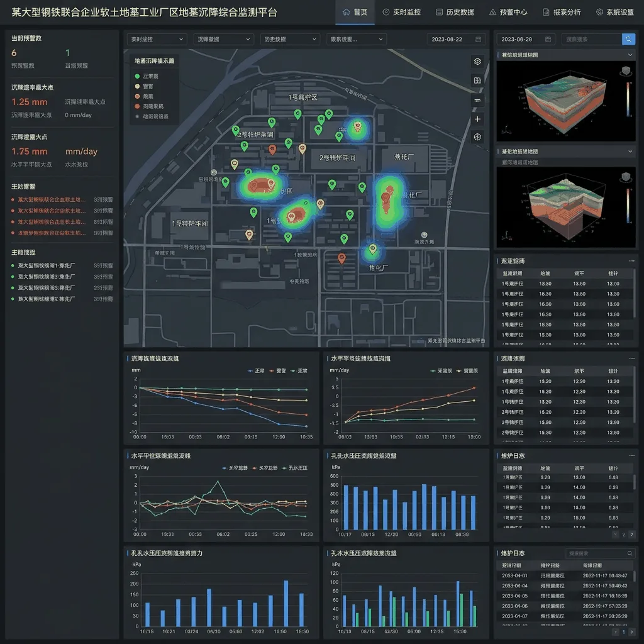Click the magnifier icon in the 维护日志 search box
The width and height of the screenshot is (644, 644).
click(x=630, y=553)
